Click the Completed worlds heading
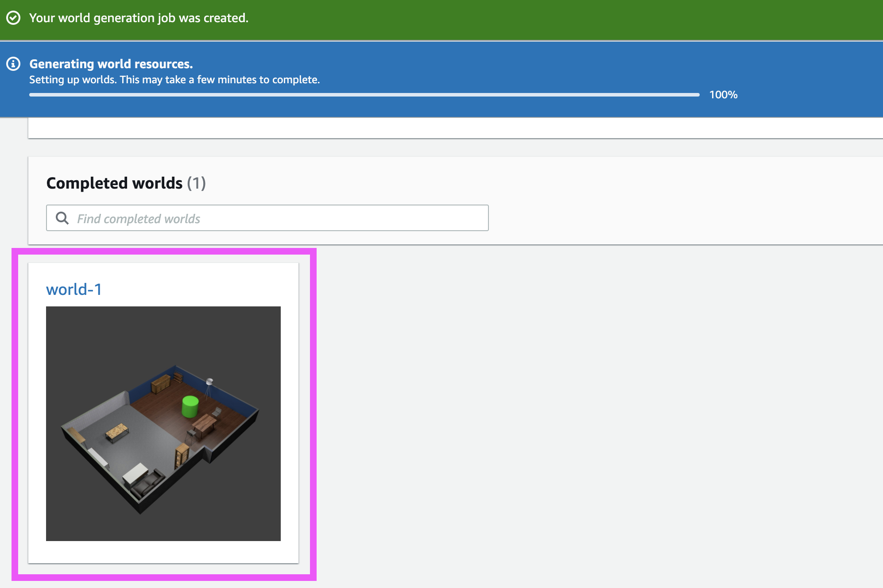883x588 pixels. tap(114, 183)
